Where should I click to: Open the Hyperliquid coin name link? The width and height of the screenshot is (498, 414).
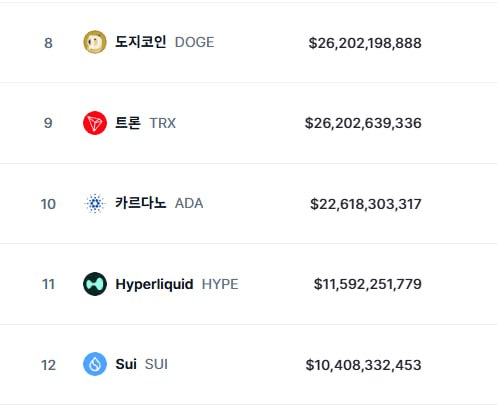tap(154, 284)
